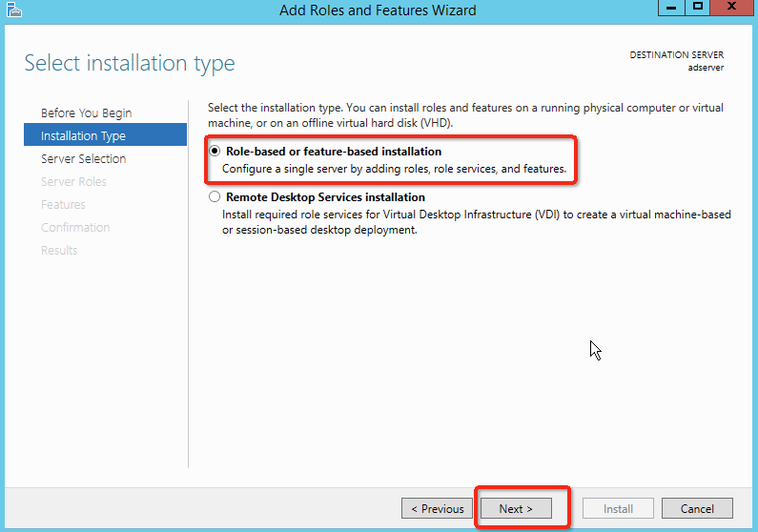758x532 pixels.
Task: Select Role-based or feature-based installation radio button
Action: pos(215,152)
